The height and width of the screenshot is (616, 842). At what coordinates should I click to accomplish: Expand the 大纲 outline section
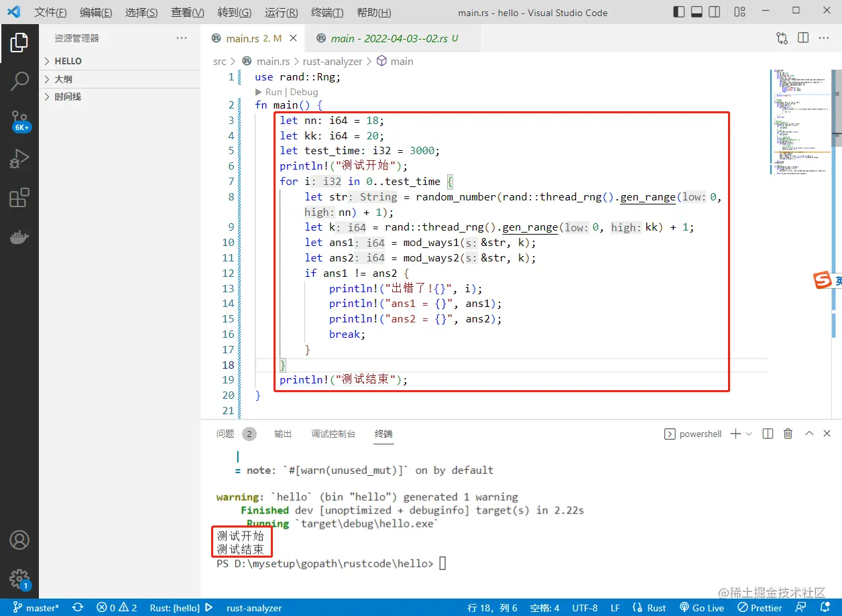tap(119, 79)
